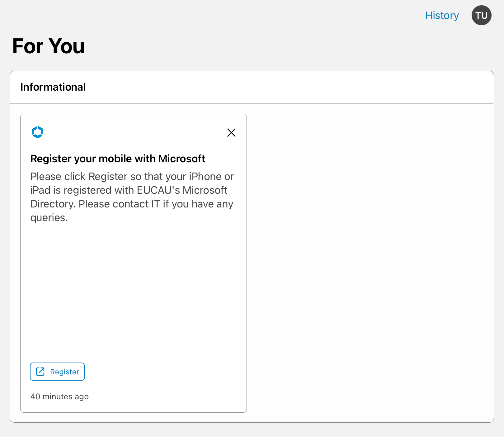Click the For You page heading
Screen dimensions: 504x437
point(48,46)
